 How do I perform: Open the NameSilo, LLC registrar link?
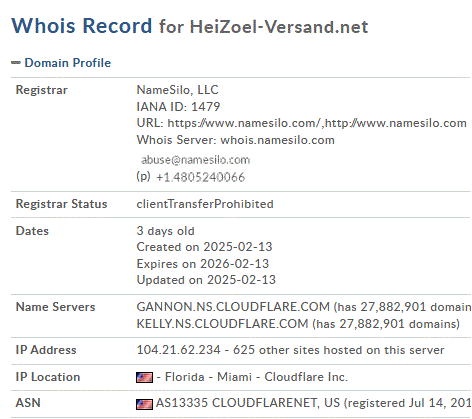click(x=177, y=90)
